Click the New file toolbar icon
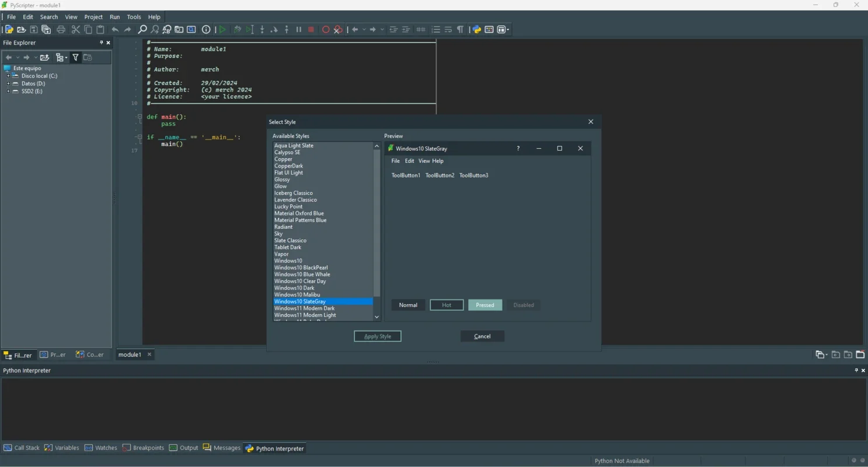 pos(9,30)
